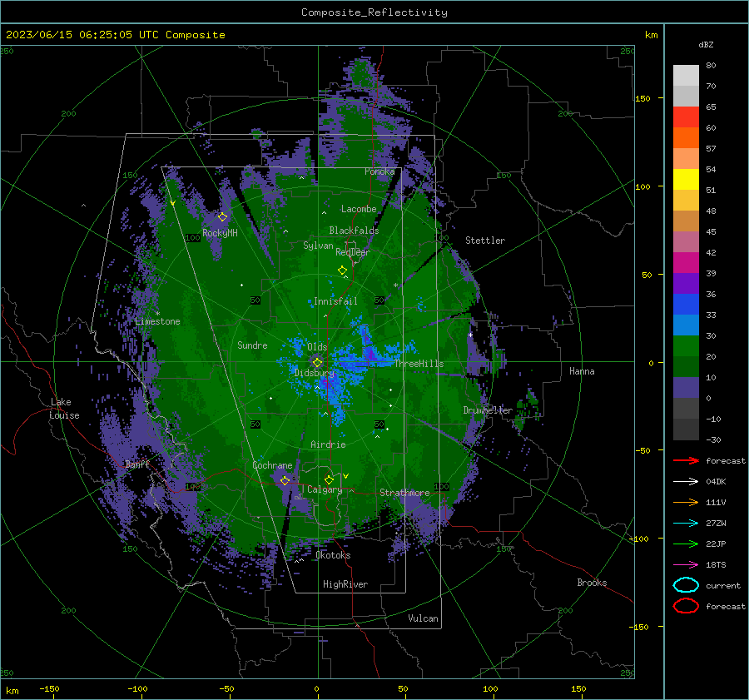This screenshot has width=749, height=700.
Task: Click the radar site diamond between Olds and Didsbury
Action: tap(317, 363)
